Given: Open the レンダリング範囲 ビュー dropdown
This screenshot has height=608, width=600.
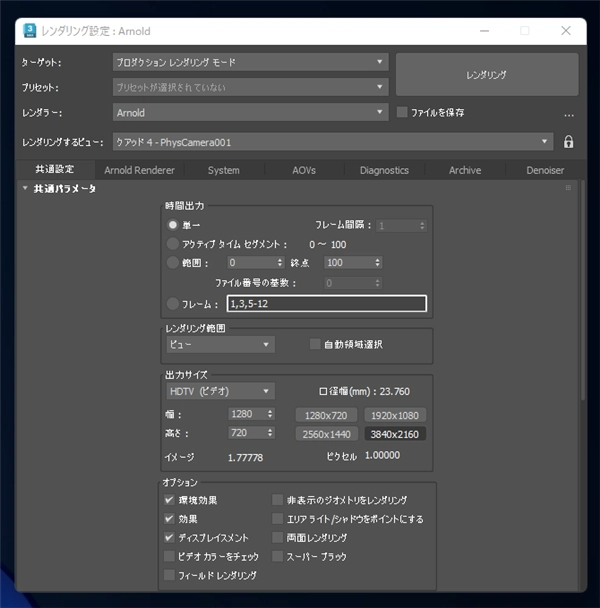Looking at the screenshot, I should click(x=220, y=344).
